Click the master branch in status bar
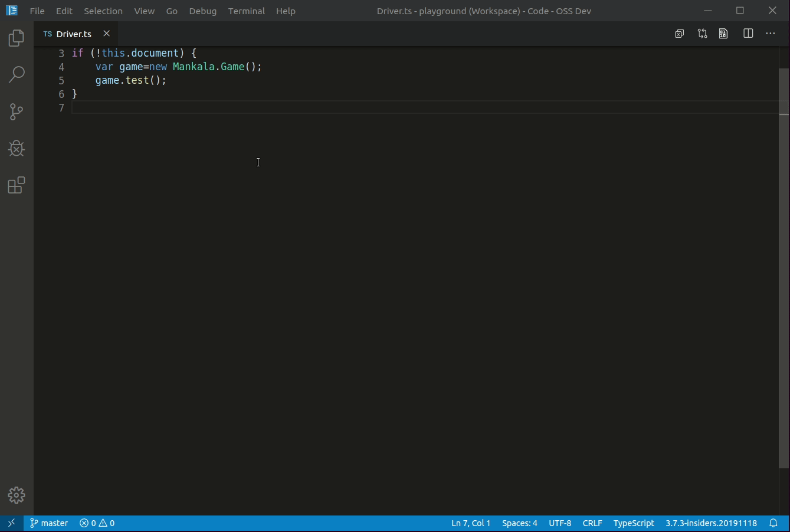 coord(49,523)
